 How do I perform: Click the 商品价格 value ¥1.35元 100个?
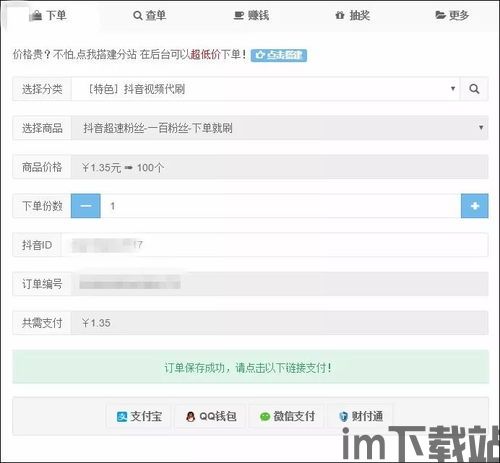[x=123, y=168]
